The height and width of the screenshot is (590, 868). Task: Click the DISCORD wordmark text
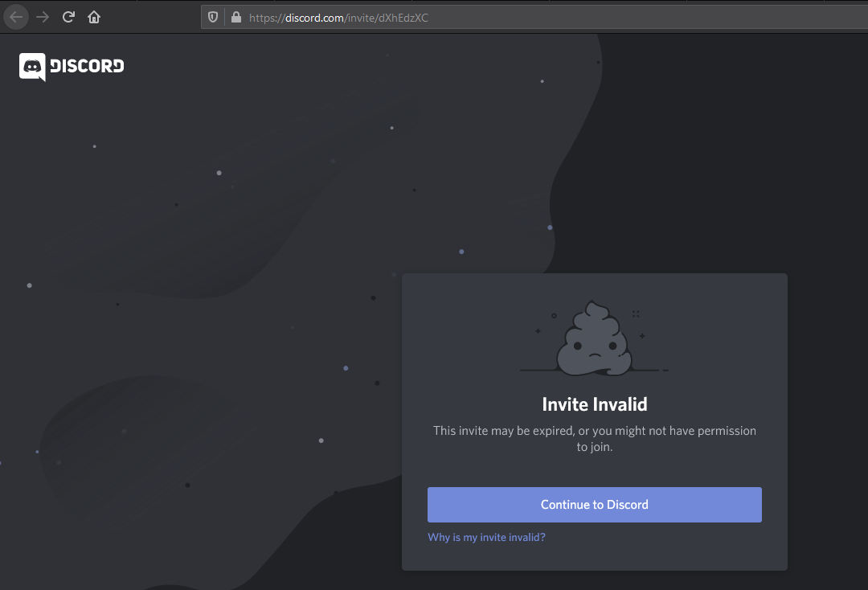click(87, 66)
